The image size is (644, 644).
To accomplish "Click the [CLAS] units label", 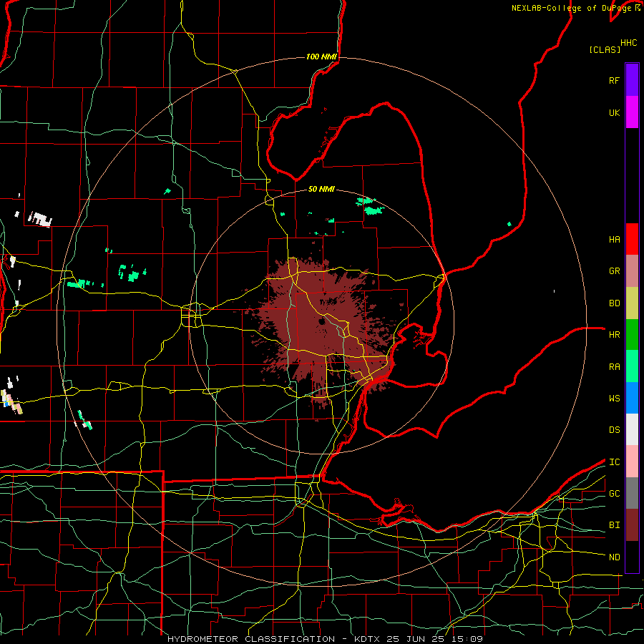I will pyautogui.click(x=605, y=49).
